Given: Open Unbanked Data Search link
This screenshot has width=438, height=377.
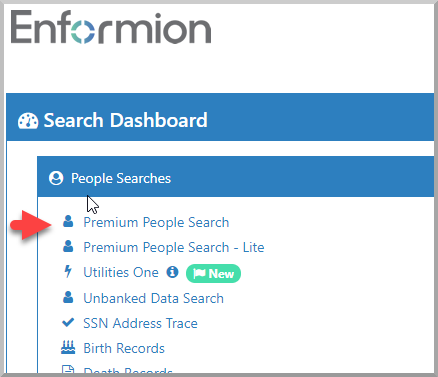Looking at the screenshot, I should (154, 298).
